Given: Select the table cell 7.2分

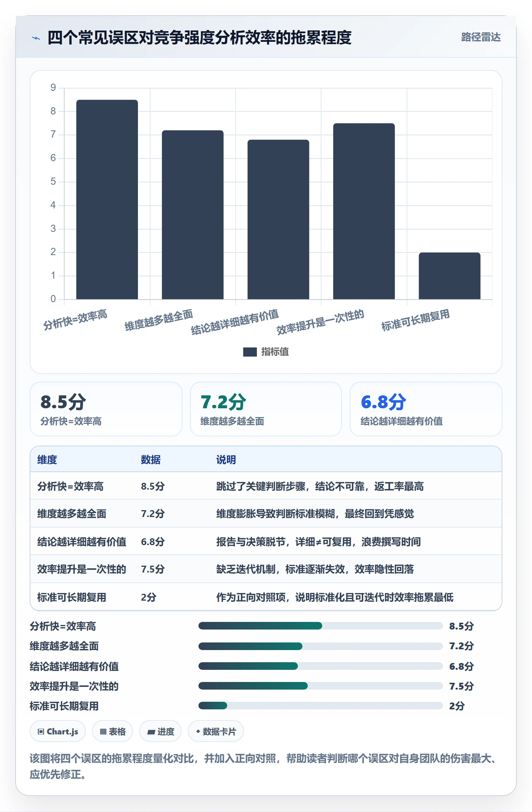Looking at the screenshot, I should (153, 514).
